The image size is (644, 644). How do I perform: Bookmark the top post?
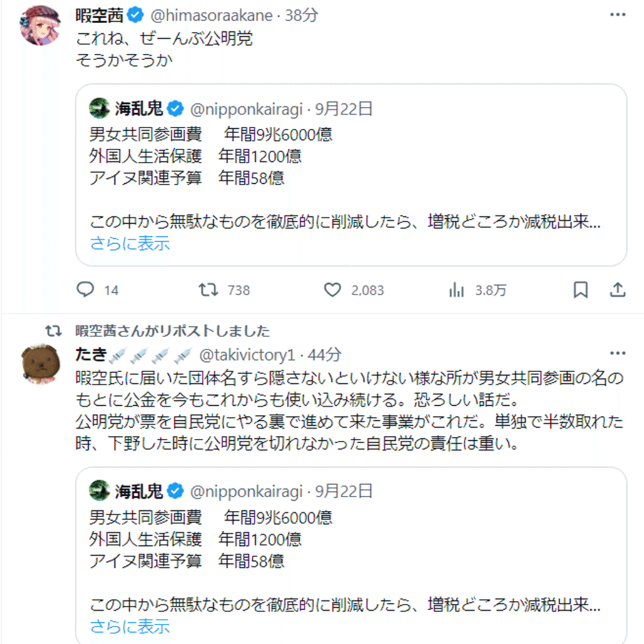pyautogui.click(x=581, y=290)
